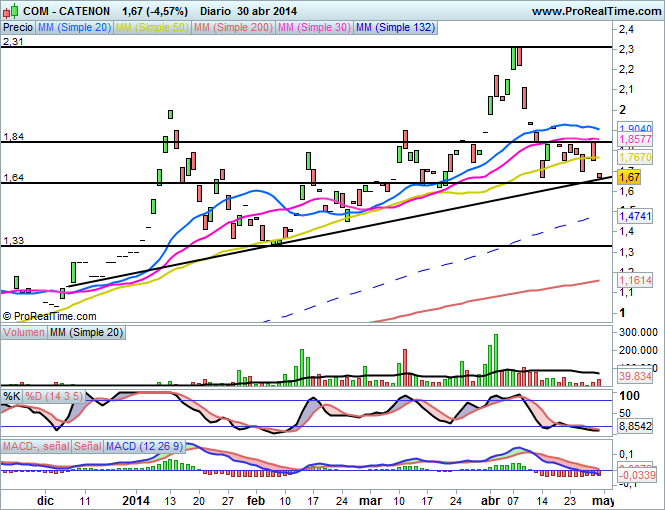Select the %D (14 3 5) label

54,396
